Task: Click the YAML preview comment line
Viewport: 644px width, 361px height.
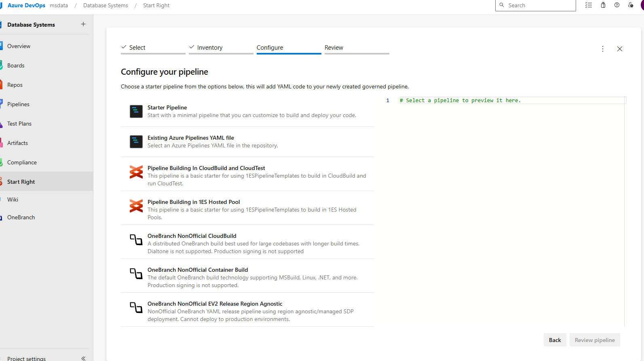Action: pyautogui.click(x=460, y=101)
